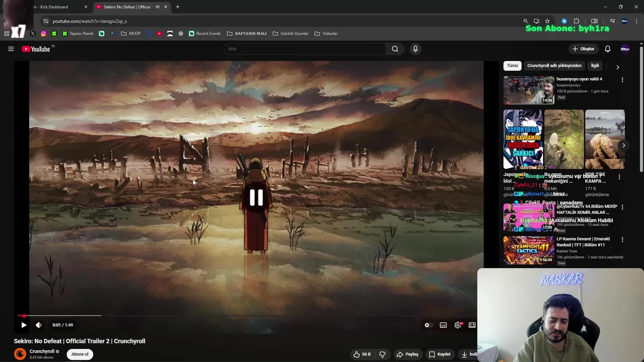
Task: Open video settings gear icon
Action: click(458, 325)
